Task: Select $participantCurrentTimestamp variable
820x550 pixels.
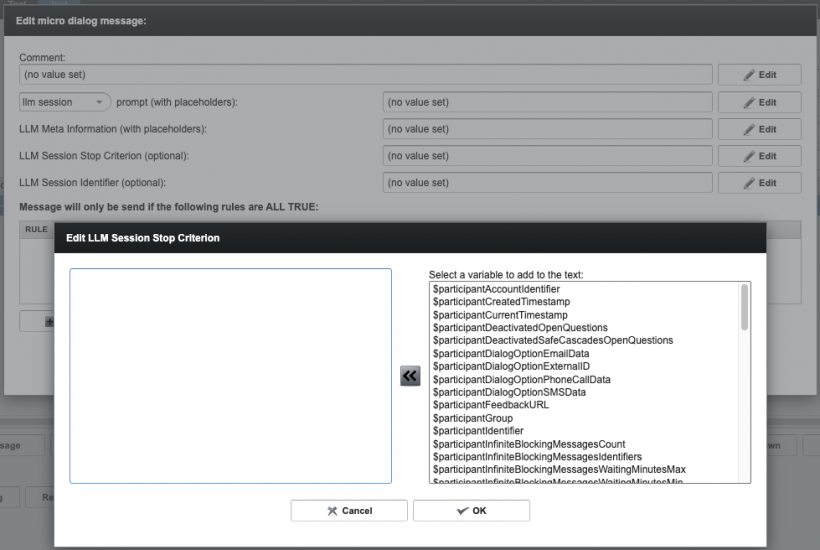Action: click(x=500, y=315)
